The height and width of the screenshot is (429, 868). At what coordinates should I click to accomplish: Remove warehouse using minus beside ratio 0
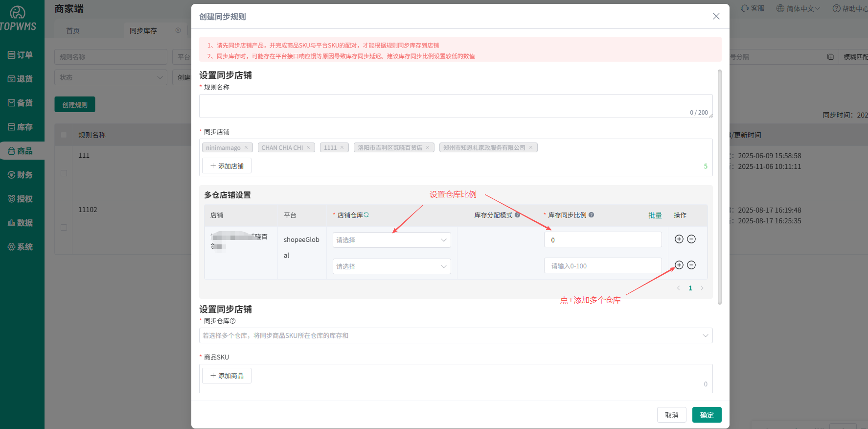point(691,239)
